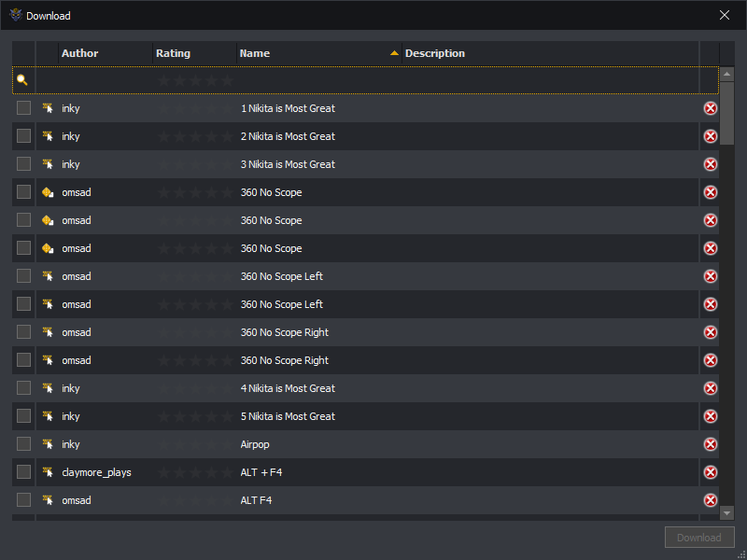
Task: Click author "inky" on the Airpop row
Action: [x=71, y=444]
